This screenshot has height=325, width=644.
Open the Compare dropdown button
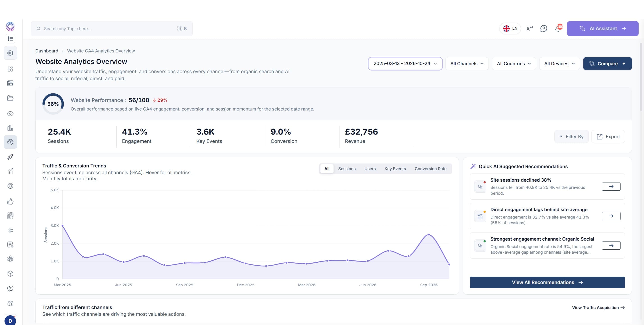(607, 64)
